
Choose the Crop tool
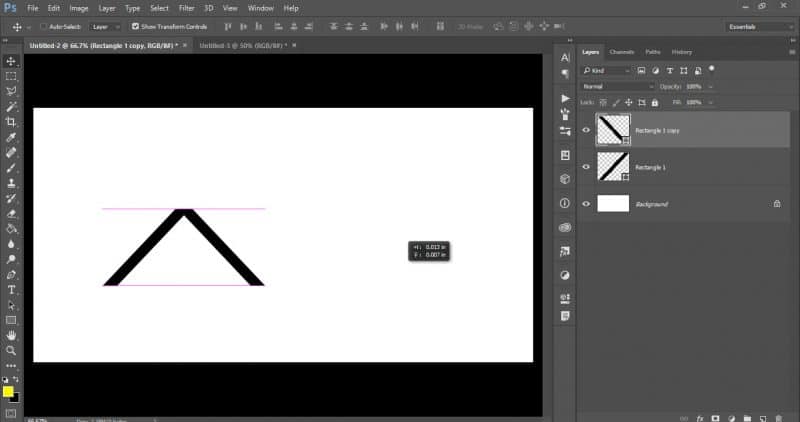pyautogui.click(x=11, y=122)
